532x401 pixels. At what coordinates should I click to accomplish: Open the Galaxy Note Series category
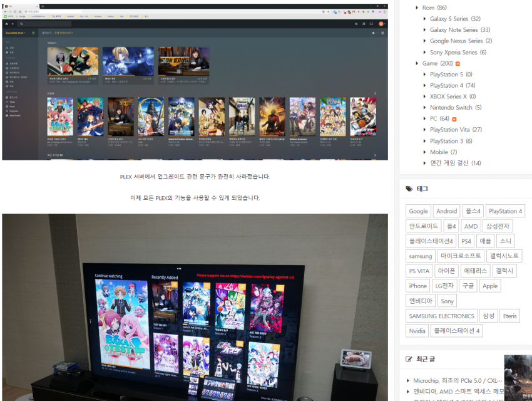tap(460, 30)
